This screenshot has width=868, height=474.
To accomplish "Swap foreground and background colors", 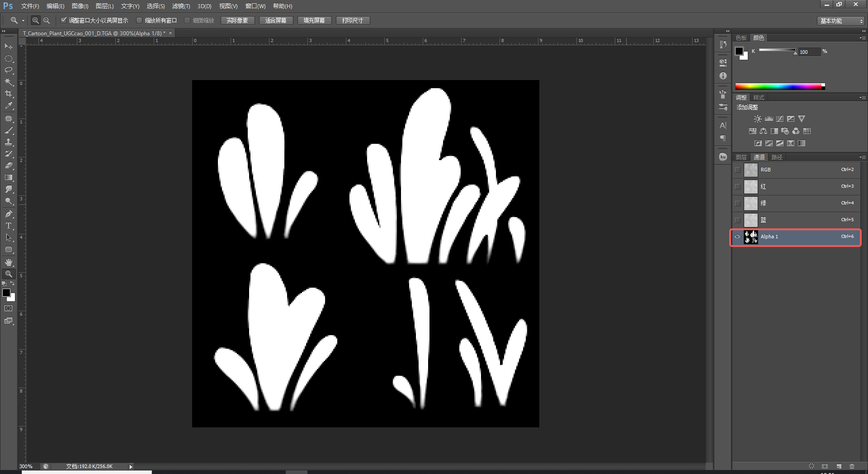I will 12,284.
